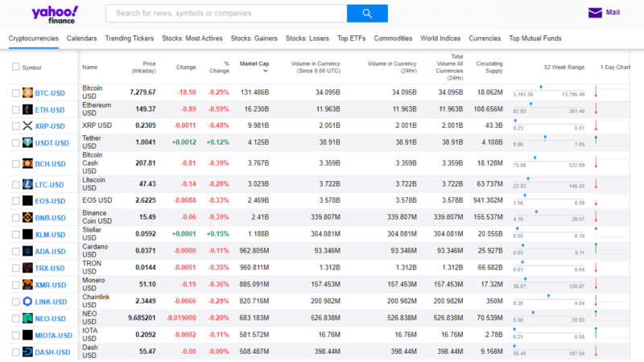Image resolution: width=644 pixels, height=362 pixels.
Task: Click the TRON coin icon
Action: (27, 268)
